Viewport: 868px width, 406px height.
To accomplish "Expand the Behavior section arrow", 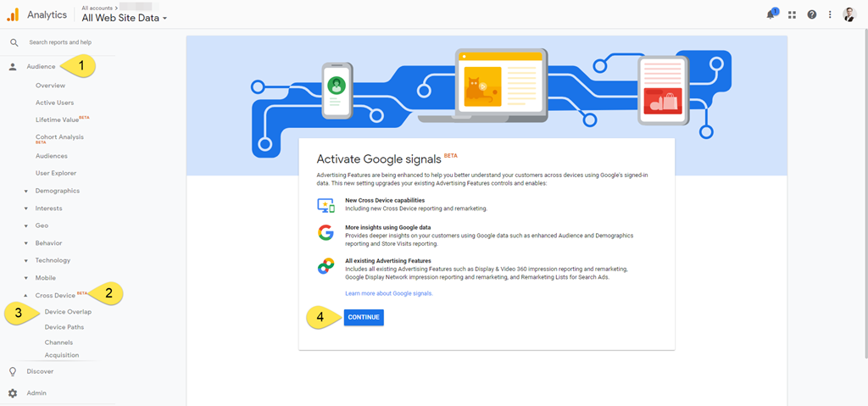I will pos(25,243).
